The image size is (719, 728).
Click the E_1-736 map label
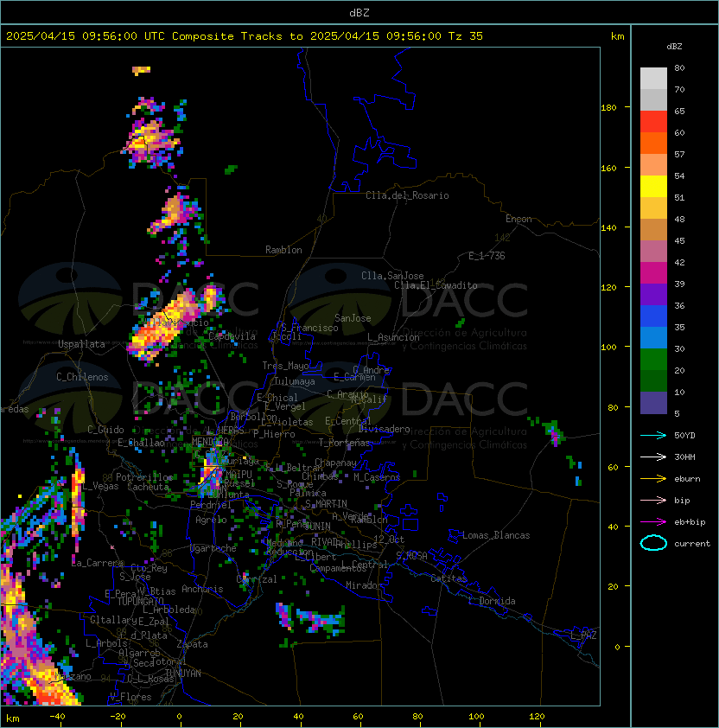[487, 256]
